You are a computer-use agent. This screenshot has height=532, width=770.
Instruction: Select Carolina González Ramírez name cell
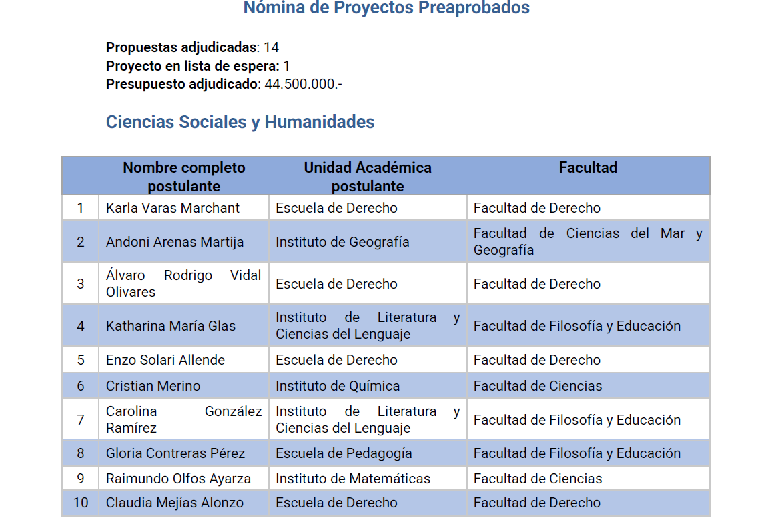pos(183,420)
